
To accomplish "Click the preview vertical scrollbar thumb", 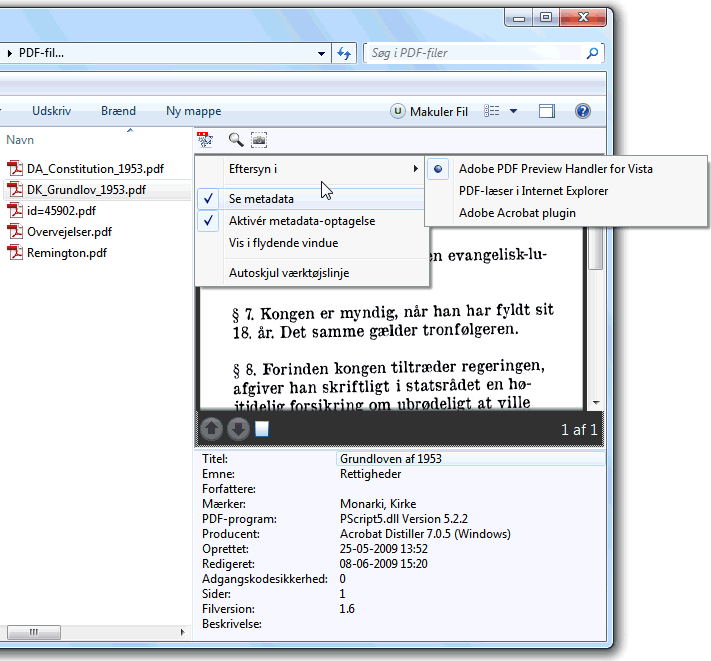I will (x=596, y=248).
